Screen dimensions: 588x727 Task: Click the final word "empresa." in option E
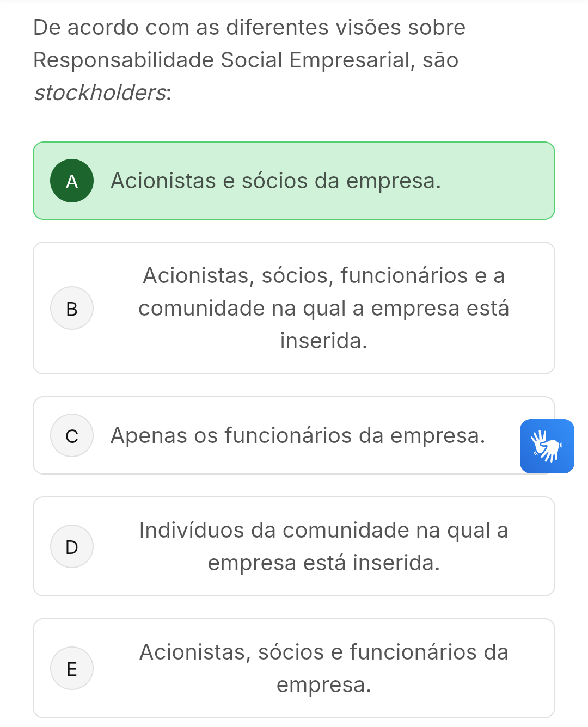[323, 685]
